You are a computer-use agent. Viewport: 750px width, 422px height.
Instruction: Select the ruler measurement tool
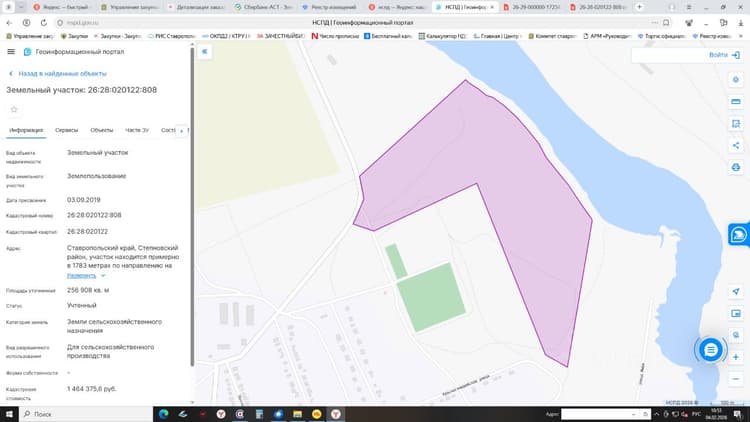tap(736, 101)
